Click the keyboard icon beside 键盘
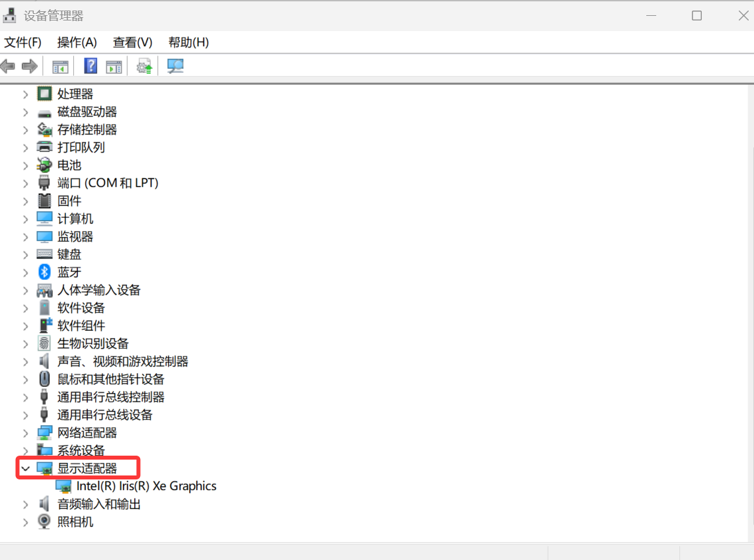 [44, 254]
